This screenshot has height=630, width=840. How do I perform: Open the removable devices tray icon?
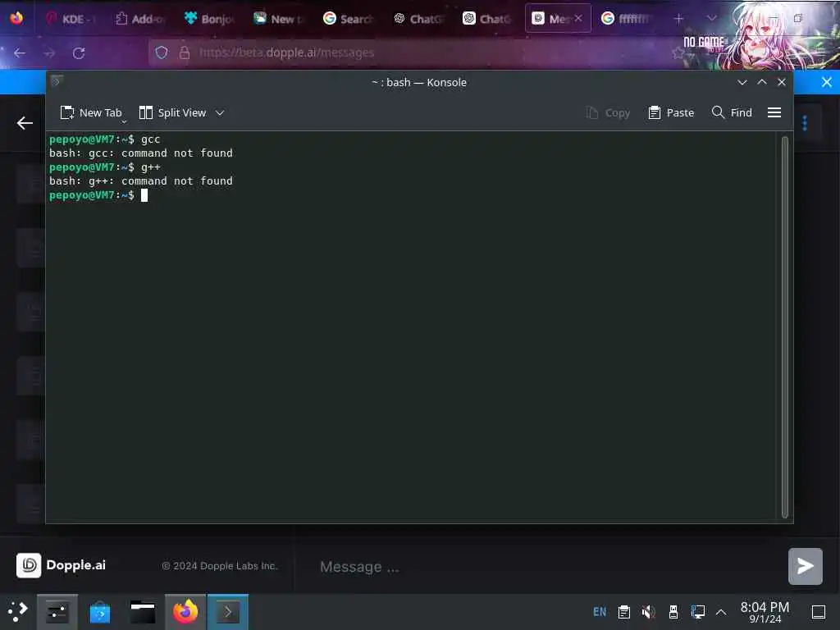click(x=673, y=612)
